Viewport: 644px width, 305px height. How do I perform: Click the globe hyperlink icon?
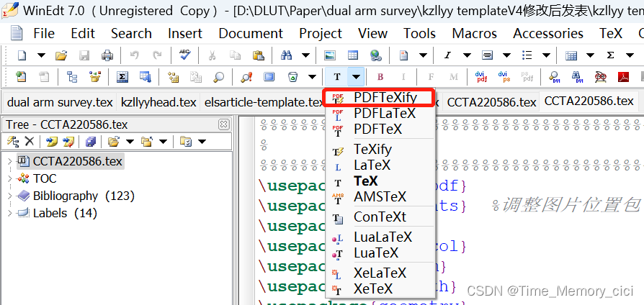(x=376, y=55)
